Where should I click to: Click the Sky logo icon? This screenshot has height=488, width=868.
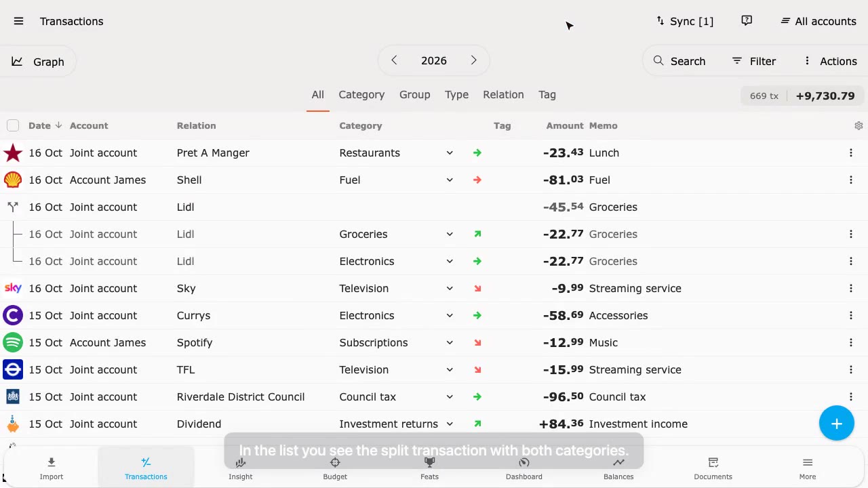pyautogui.click(x=13, y=288)
